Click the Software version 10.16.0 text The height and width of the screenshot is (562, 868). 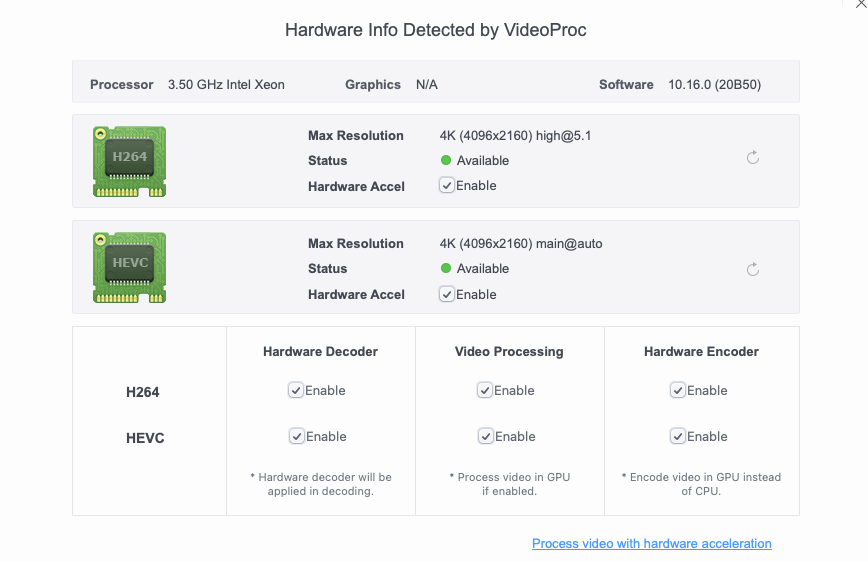pos(714,85)
